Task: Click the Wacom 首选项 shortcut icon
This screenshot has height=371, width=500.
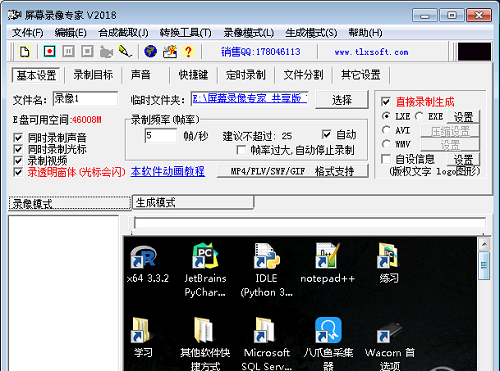Action: point(389,332)
